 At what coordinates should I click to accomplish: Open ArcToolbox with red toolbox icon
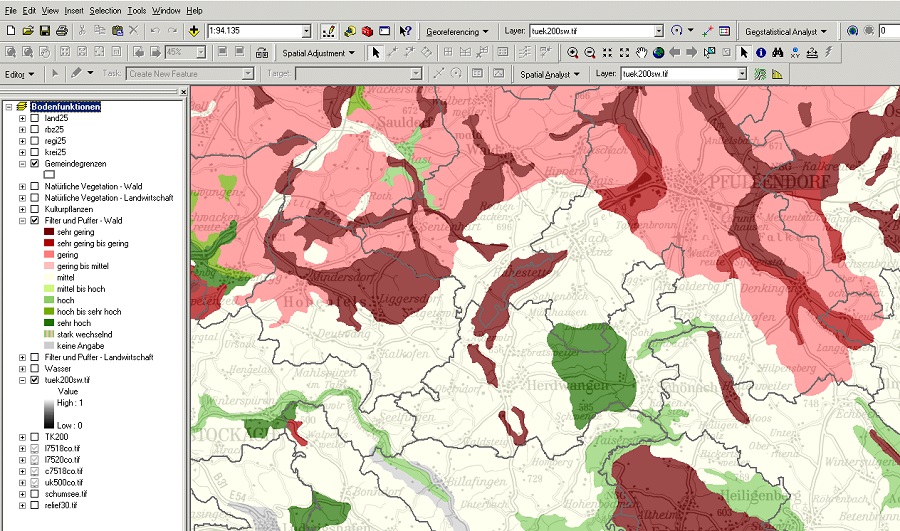368,31
